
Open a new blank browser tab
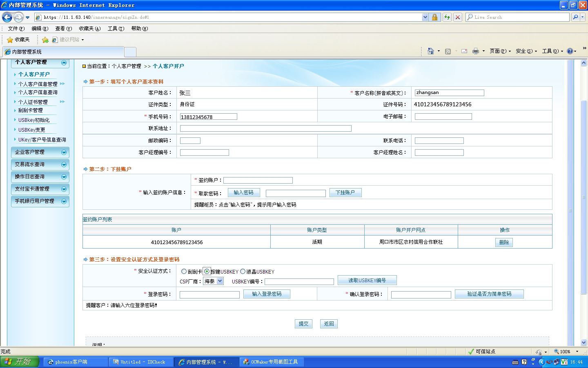(130, 52)
